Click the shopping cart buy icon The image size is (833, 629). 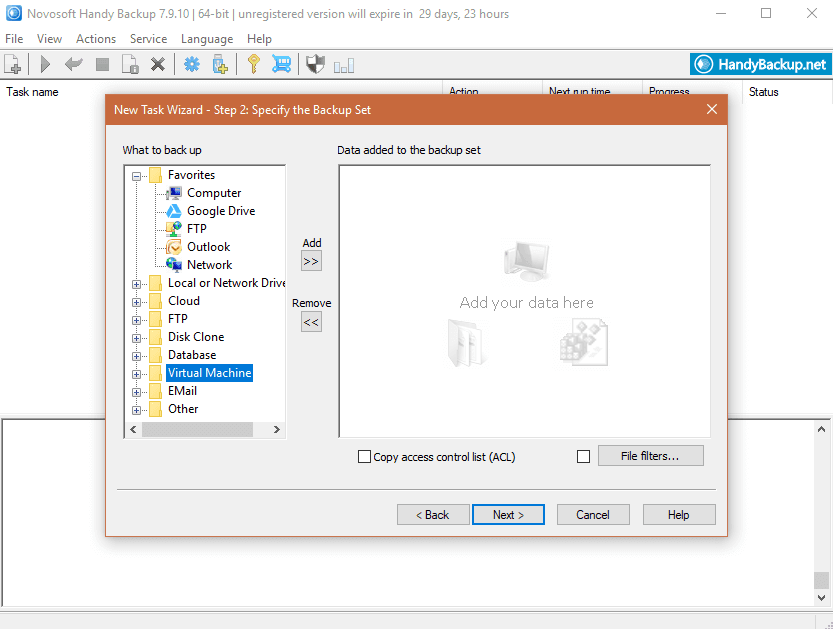coord(282,65)
